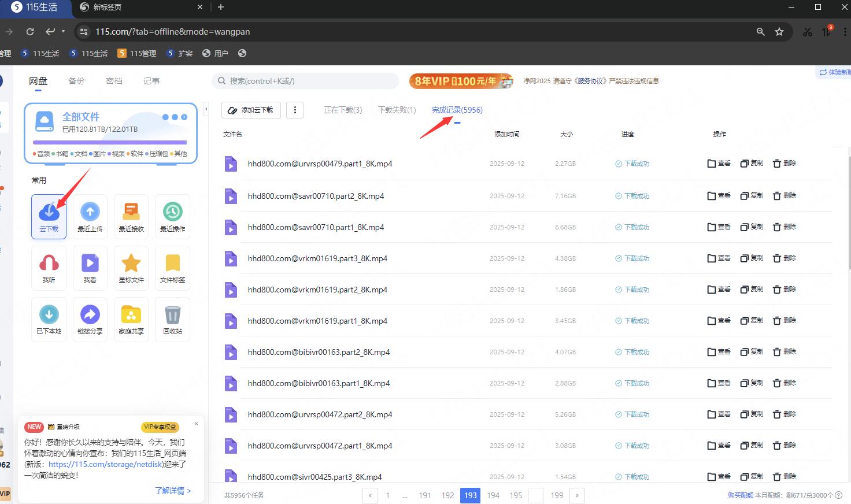Viewport: 851px width, 504px height.
Task: Collapse the left sidebar panel arrow
Action: point(206,109)
